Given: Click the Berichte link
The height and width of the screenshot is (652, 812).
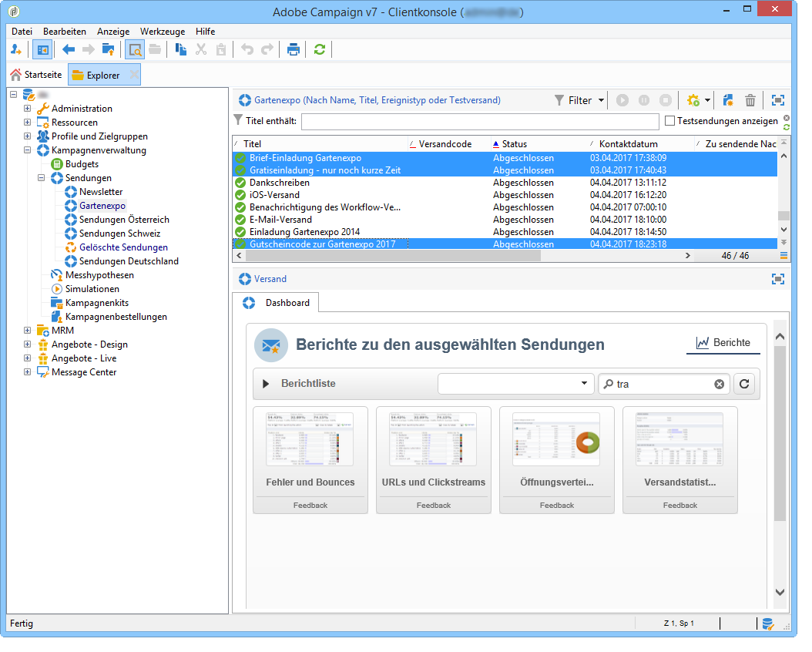Looking at the screenshot, I should 723,343.
